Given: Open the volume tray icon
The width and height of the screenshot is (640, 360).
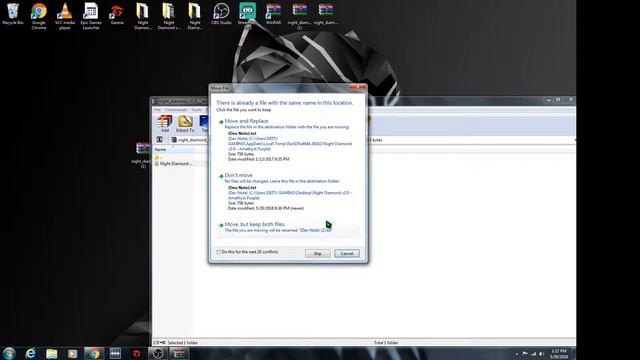Looking at the screenshot, I should coord(542,354).
